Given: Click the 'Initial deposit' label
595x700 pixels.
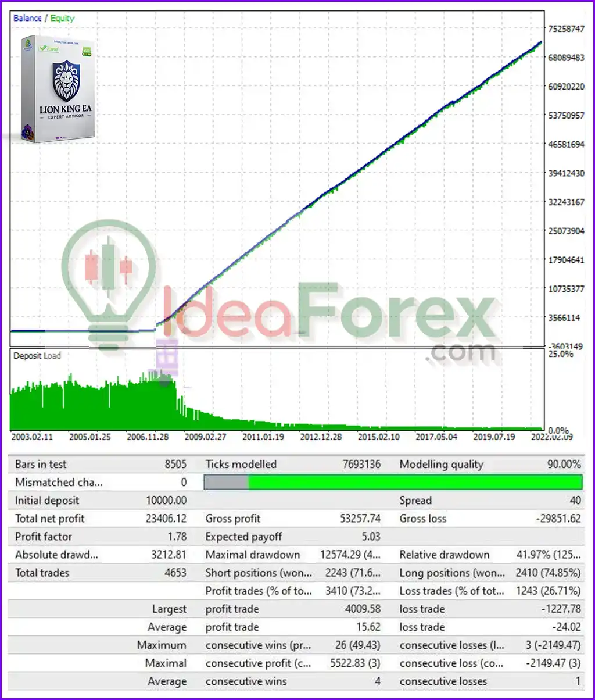Looking at the screenshot, I should [47, 500].
